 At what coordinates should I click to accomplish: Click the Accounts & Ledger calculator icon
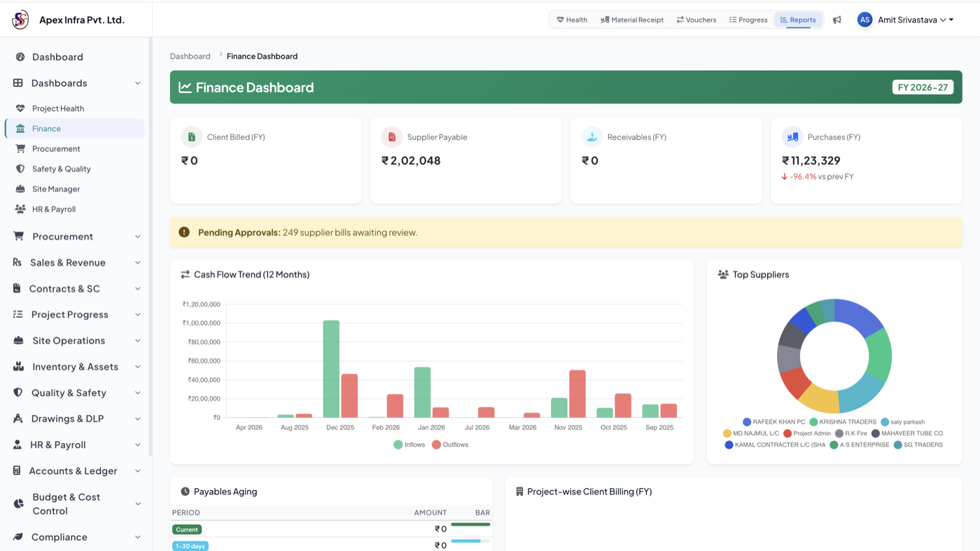tap(17, 470)
